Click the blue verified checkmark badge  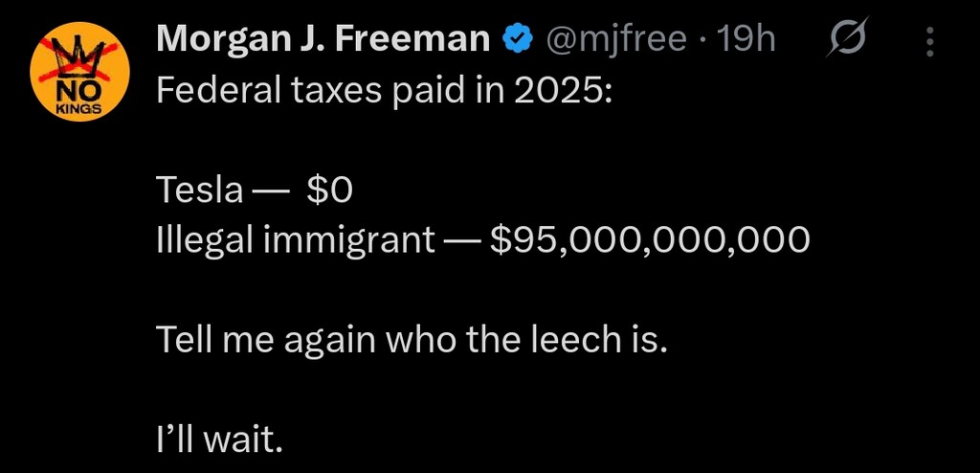(x=518, y=39)
